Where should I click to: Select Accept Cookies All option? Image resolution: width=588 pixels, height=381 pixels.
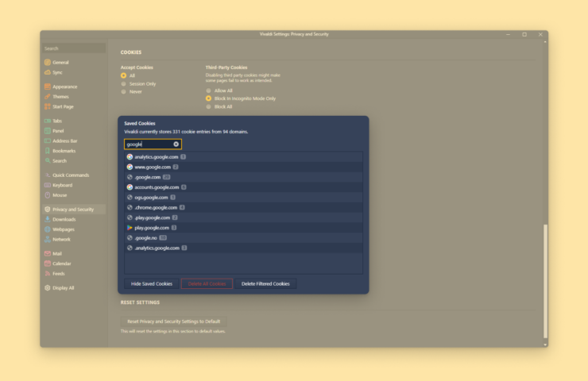click(123, 75)
